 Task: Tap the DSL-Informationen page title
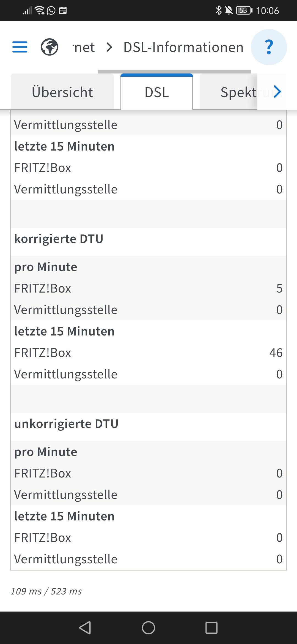[x=183, y=47]
